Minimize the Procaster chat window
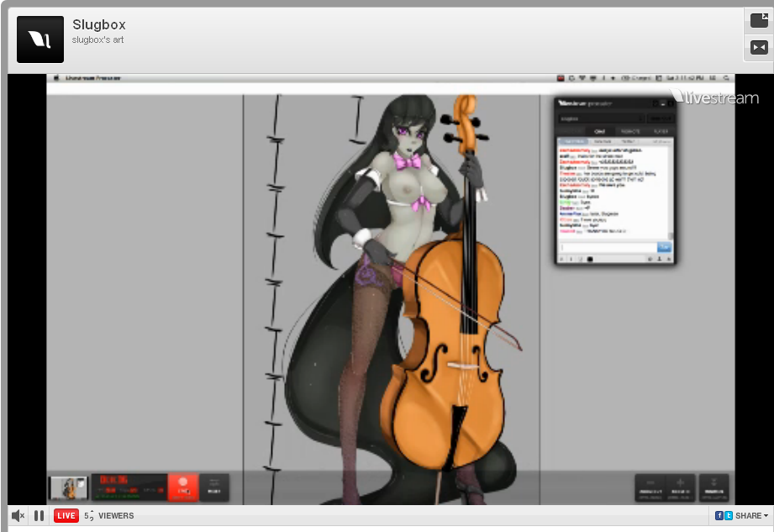This screenshot has width=774, height=532. [x=663, y=103]
